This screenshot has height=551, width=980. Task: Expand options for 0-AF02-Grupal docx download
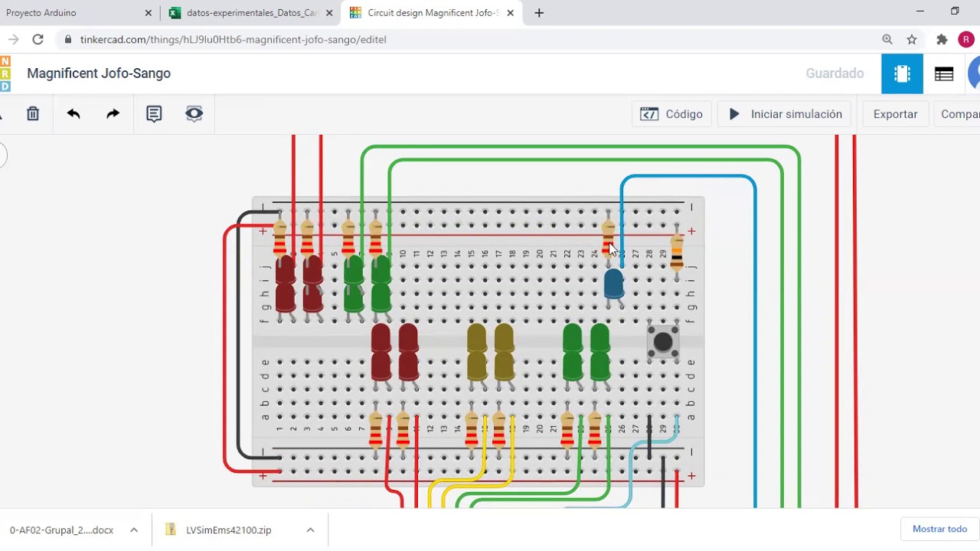(x=134, y=530)
